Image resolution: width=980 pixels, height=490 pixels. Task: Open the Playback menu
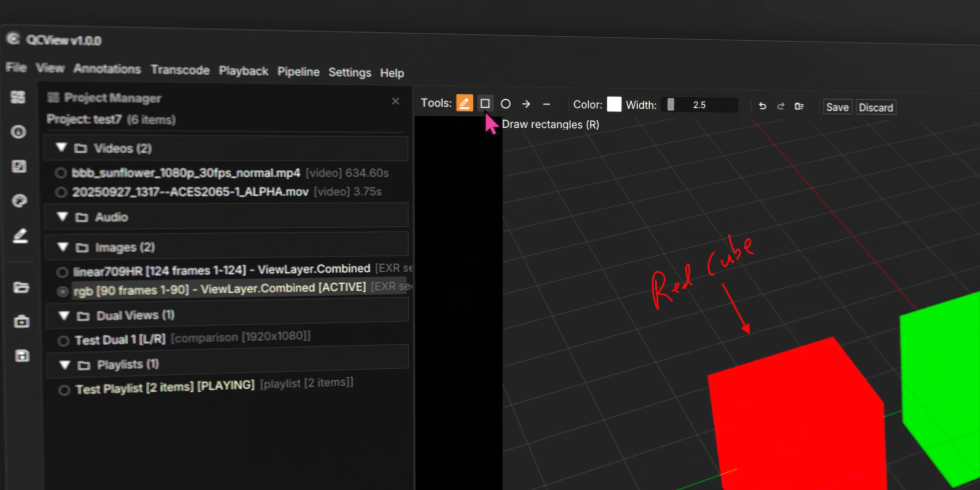(243, 71)
